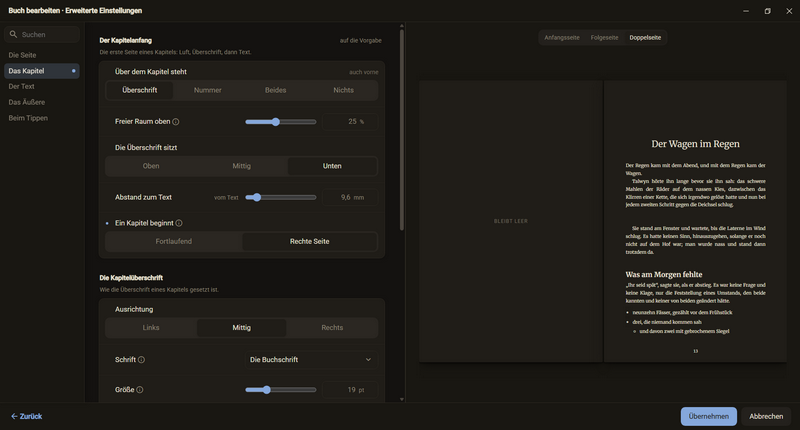Align chapter heading Mittig under Ausrichtung

[242, 328]
